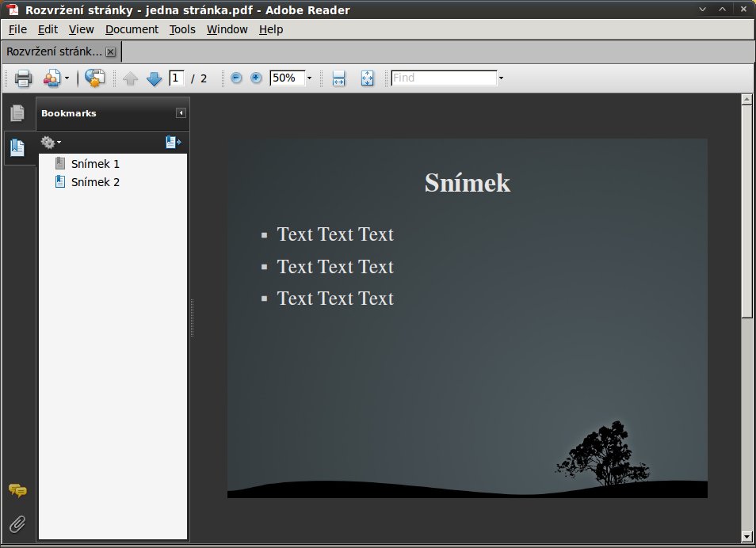Close the Rozvržení stránk... document tab

coord(111,52)
